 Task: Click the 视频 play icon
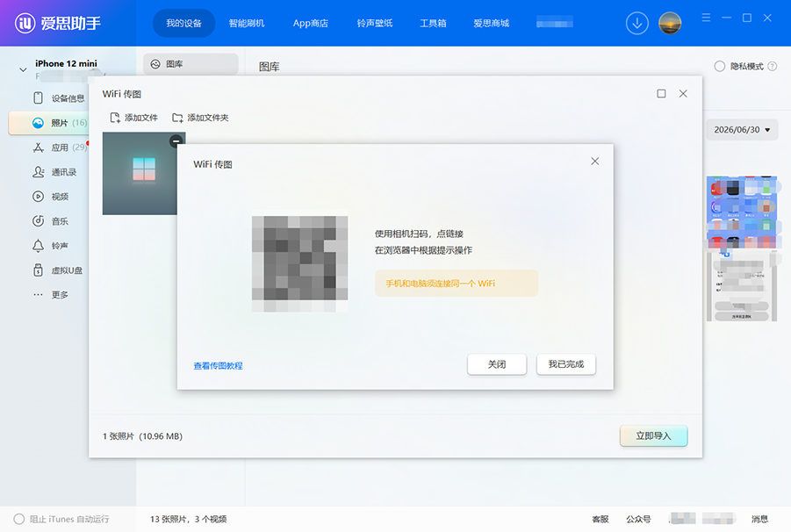38,197
